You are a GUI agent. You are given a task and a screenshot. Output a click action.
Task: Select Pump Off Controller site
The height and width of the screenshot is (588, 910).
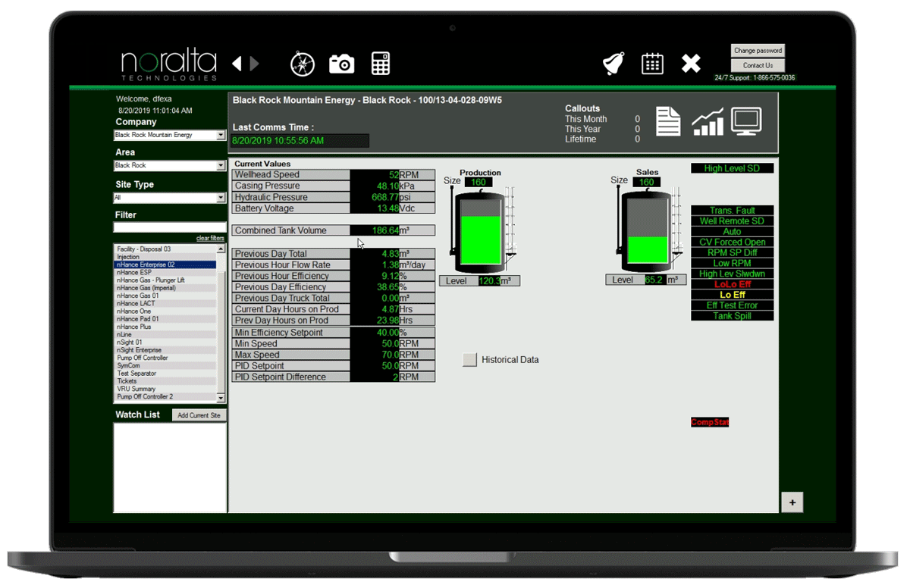tap(165, 358)
